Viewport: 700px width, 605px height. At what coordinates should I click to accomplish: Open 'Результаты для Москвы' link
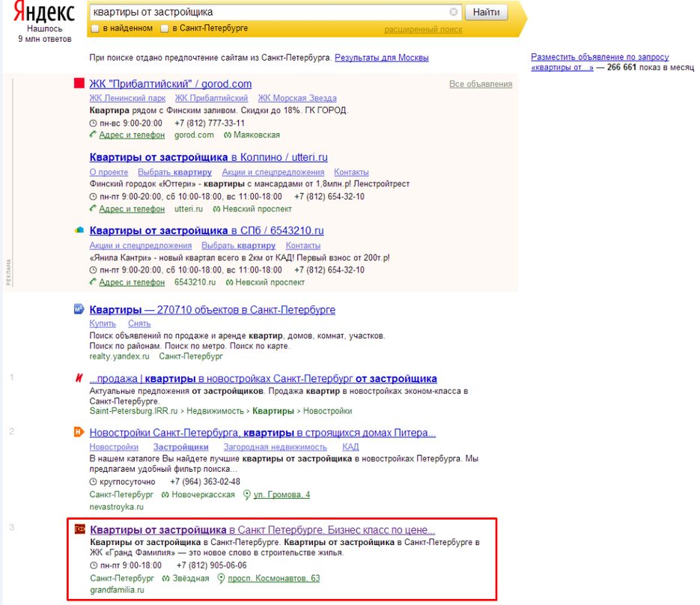tap(382, 58)
